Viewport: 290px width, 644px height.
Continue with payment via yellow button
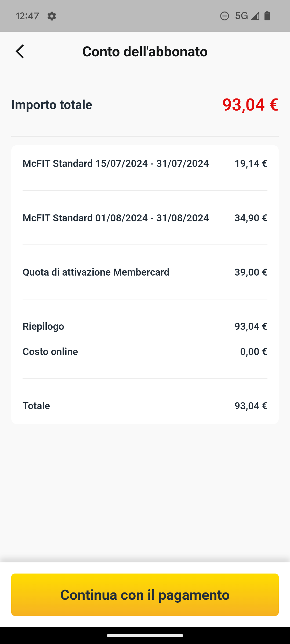tap(145, 595)
